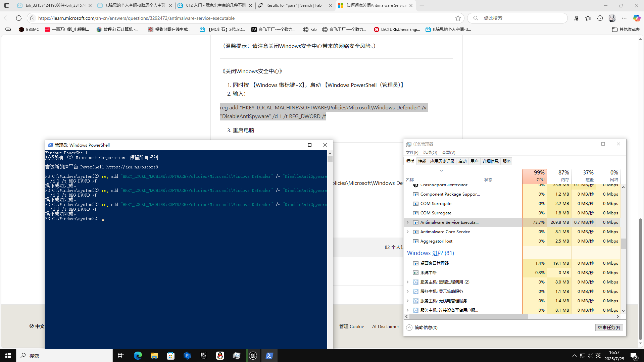
Task: Open 文件(F) menu in Task Manager
Action: coord(412,153)
